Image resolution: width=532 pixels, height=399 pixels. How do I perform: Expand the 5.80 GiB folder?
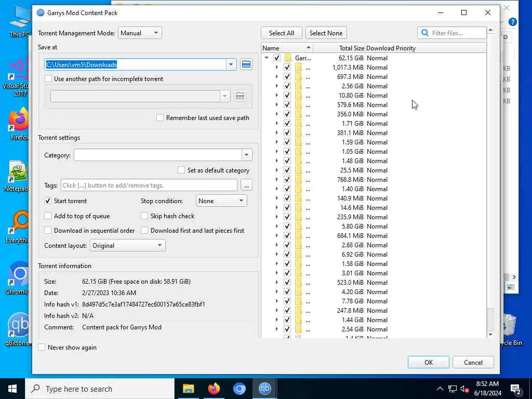pos(277,227)
